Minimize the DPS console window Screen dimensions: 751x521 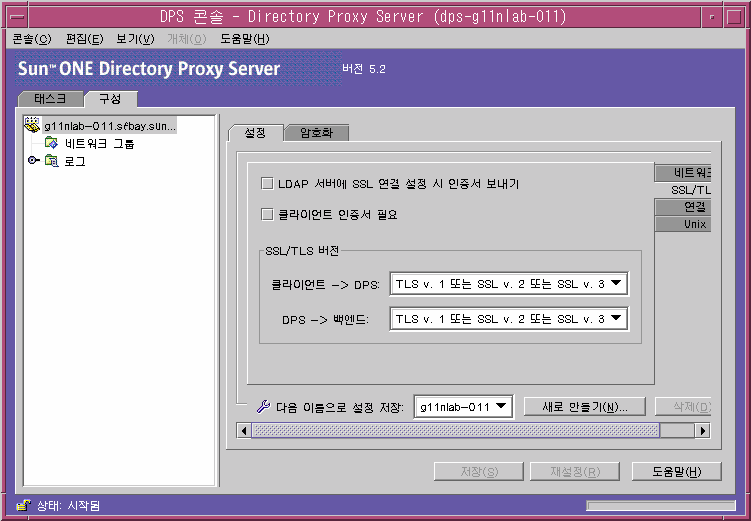pos(712,17)
